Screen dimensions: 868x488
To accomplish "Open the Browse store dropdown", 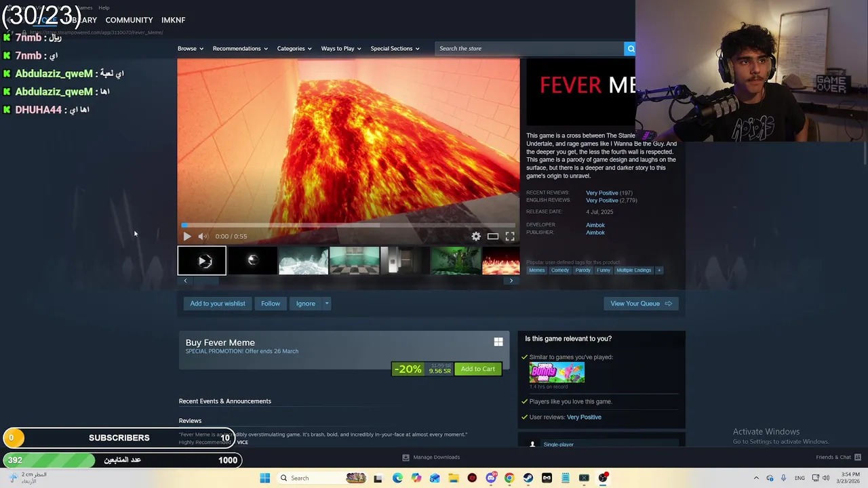I will (x=191, y=48).
